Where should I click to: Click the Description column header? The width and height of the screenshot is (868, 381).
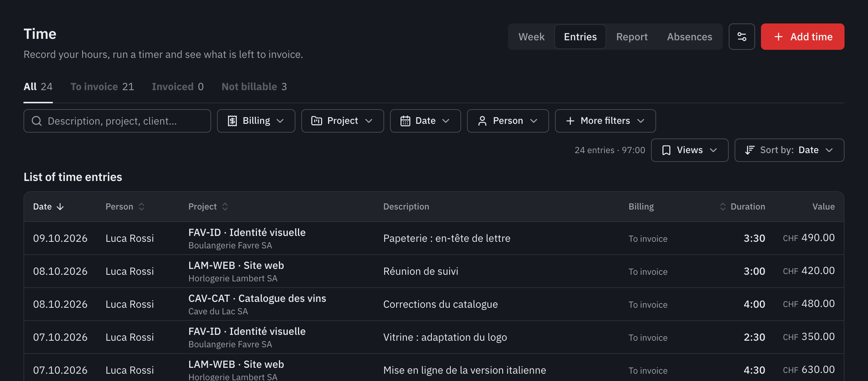tap(406, 207)
